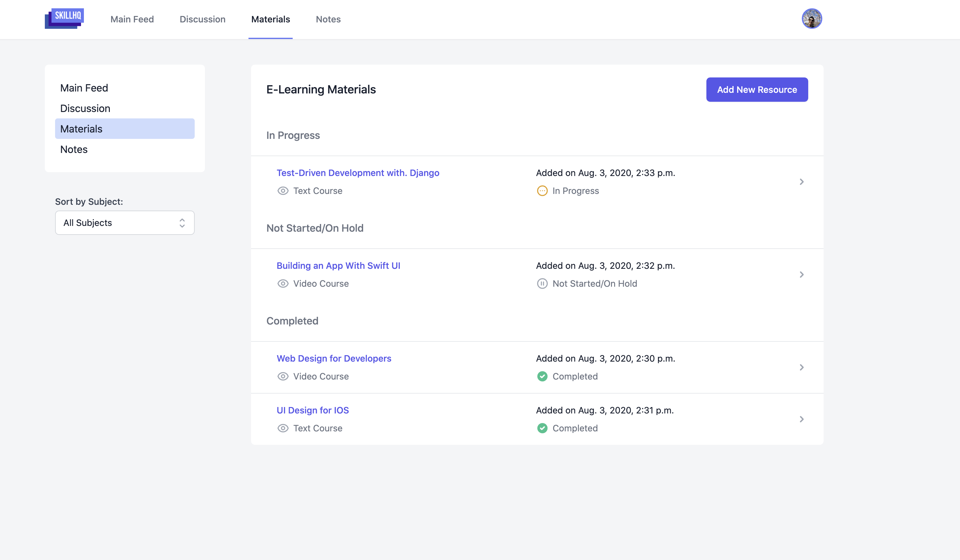Click the orange In Progress status icon

[x=542, y=191]
